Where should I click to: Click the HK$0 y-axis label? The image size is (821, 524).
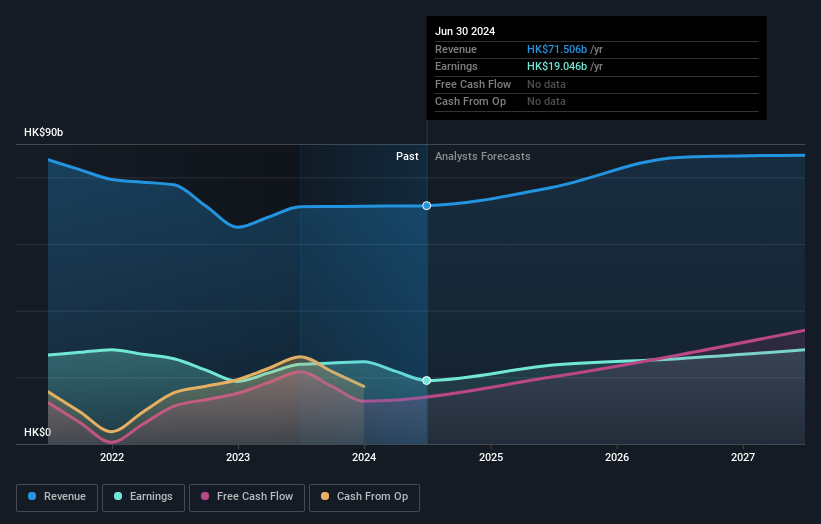tap(38, 432)
